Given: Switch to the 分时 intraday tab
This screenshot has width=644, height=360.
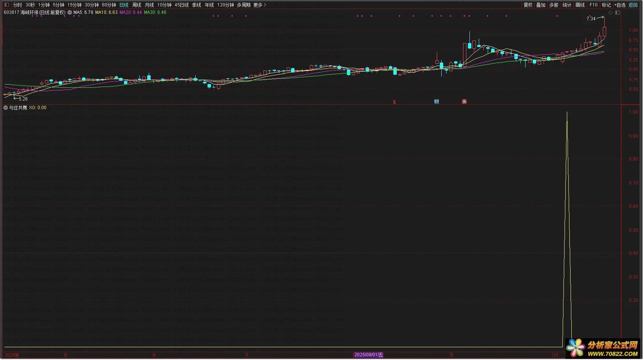Looking at the screenshot, I should point(18,5).
